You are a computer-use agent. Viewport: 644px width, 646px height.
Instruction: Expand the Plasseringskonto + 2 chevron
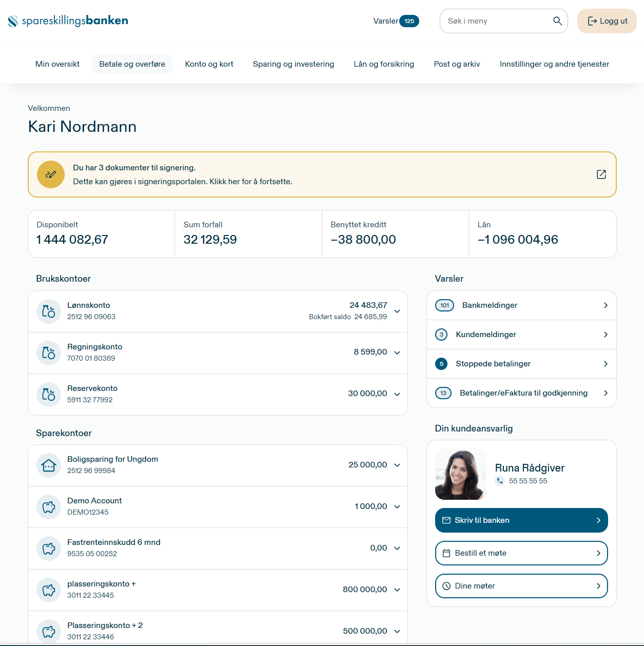coord(397,631)
